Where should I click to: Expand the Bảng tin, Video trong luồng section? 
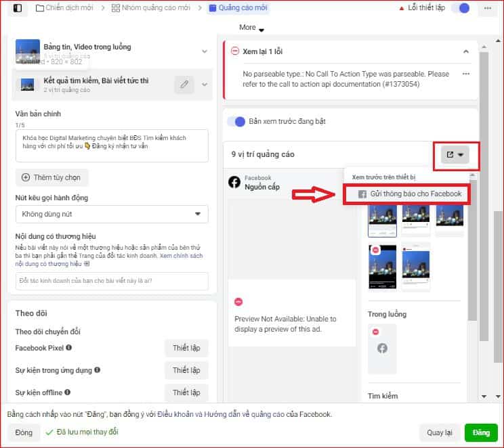click(205, 51)
